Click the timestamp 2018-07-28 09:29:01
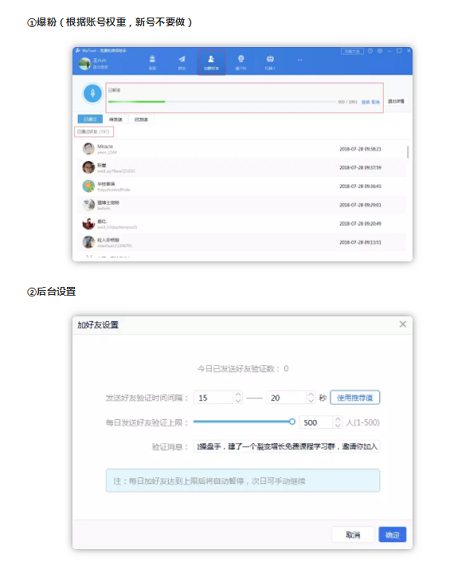Viewport: 450px width, 565px height. click(x=360, y=205)
